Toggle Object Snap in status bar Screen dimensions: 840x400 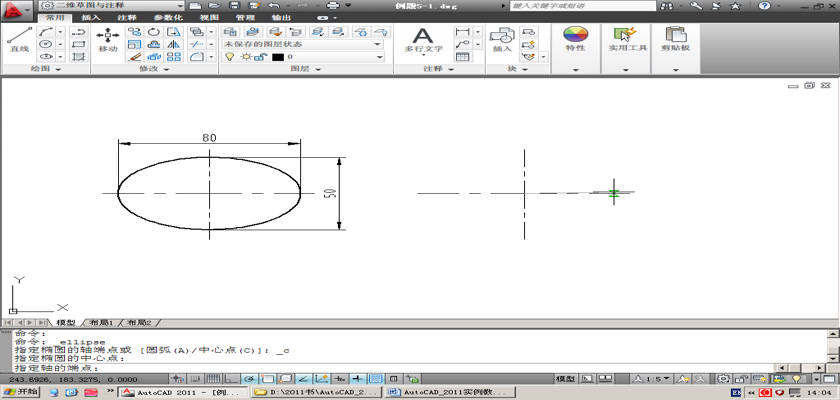click(x=267, y=379)
